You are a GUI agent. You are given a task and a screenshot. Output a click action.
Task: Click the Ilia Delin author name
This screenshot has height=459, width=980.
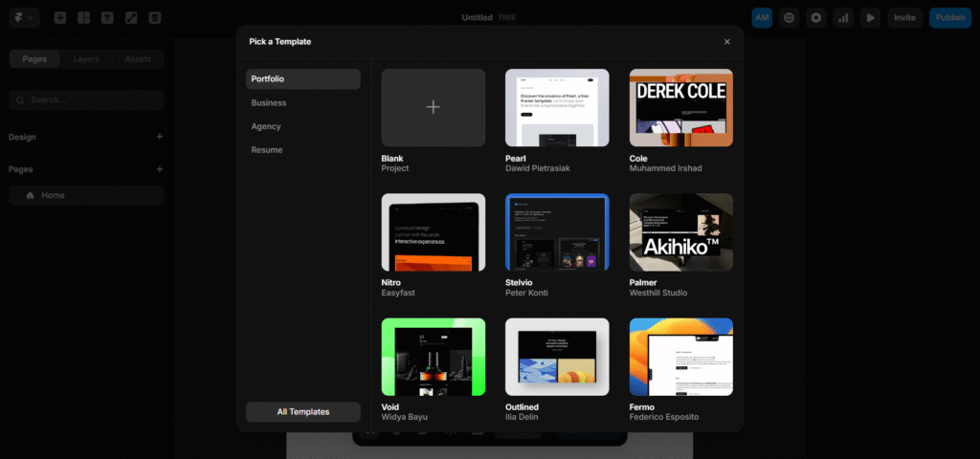pos(522,417)
